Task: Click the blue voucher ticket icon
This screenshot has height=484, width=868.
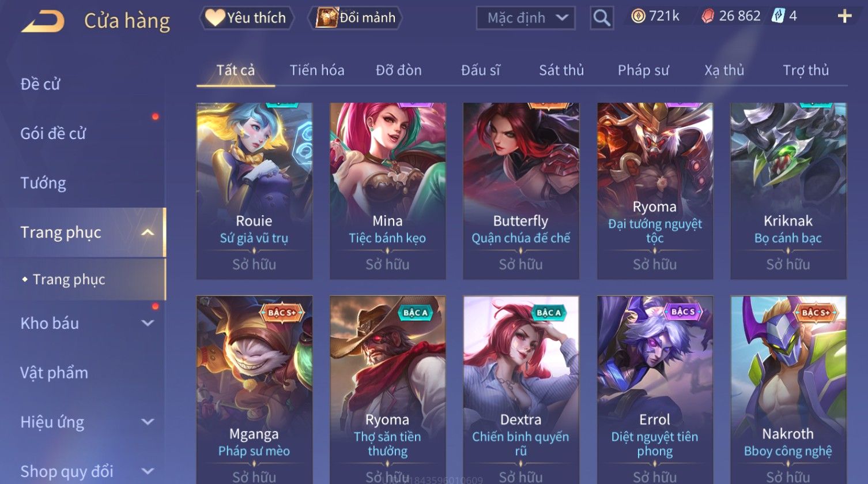Action: [x=778, y=16]
